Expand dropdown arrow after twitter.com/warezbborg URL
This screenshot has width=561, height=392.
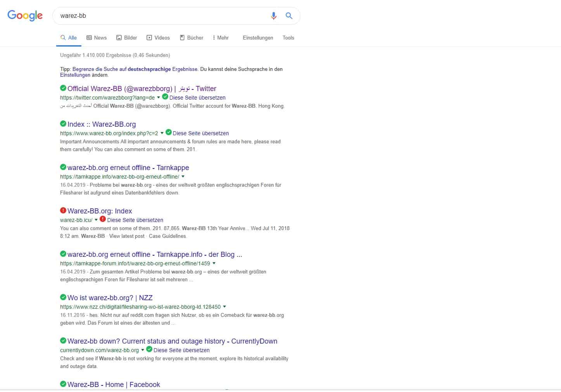coord(159,98)
